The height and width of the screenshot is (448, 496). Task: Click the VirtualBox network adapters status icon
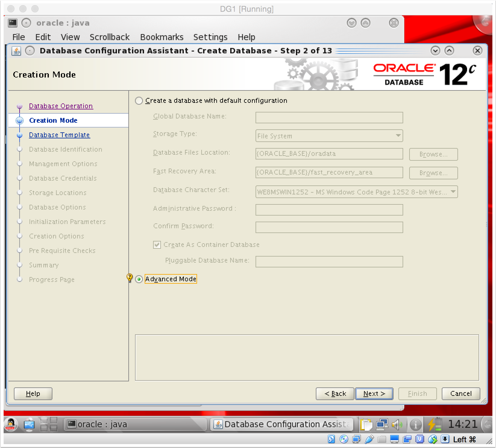[356, 439]
